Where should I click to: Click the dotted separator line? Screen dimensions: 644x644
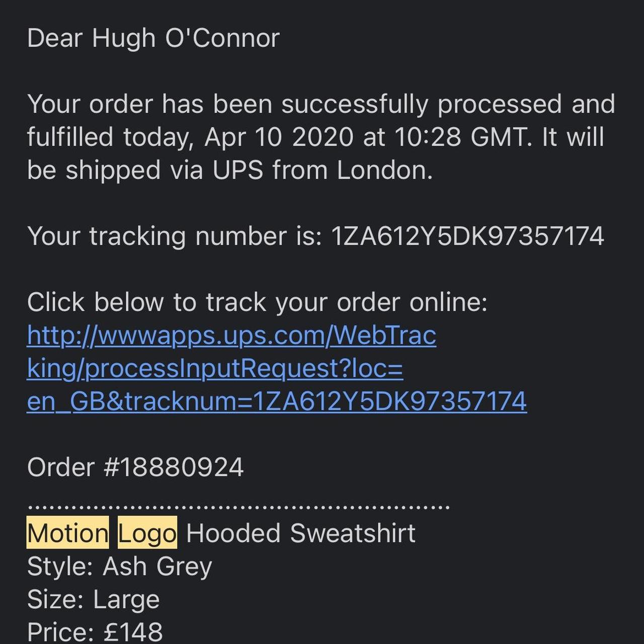coord(238,507)
